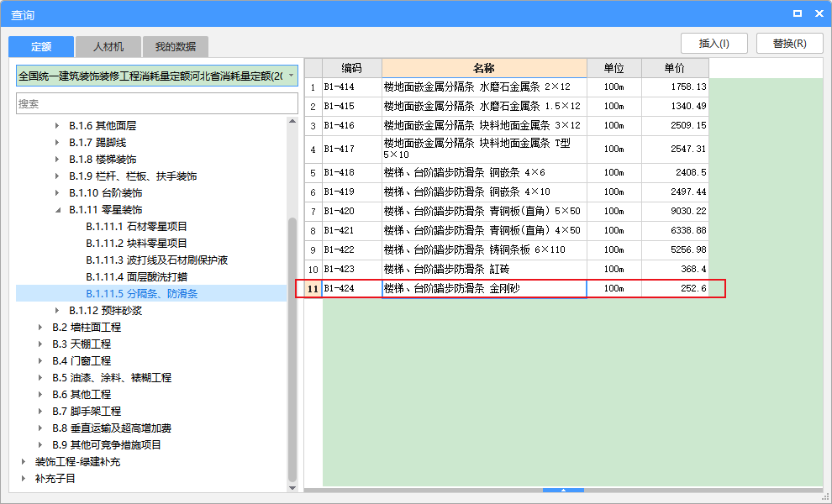Expand 补充子目 arrow
This screenshot has width=832, height=504.
(x=24, y=479)
